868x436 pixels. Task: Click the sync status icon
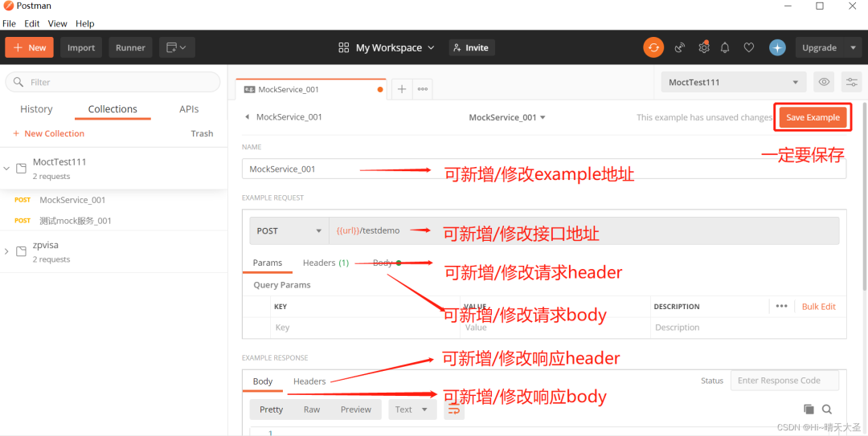pos(653,47)
